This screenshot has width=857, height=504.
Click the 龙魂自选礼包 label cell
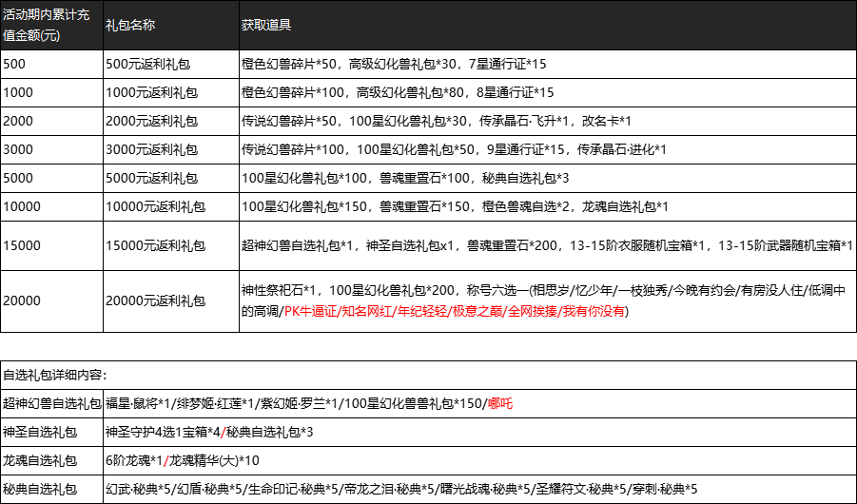click(40, 461)
